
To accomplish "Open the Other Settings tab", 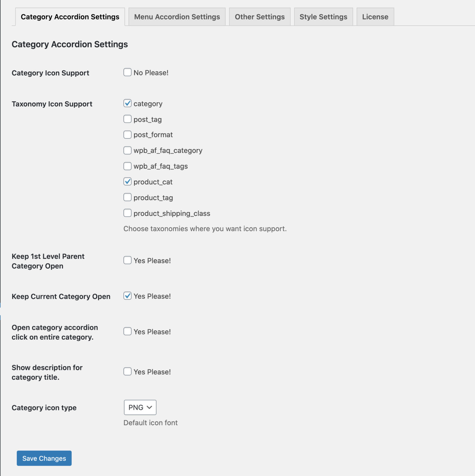I will pyautogui.click(x=259, y=17).
